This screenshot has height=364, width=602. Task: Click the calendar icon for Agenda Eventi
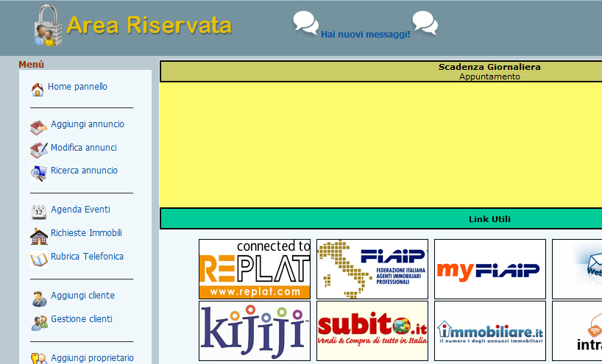tap(39, 212)
